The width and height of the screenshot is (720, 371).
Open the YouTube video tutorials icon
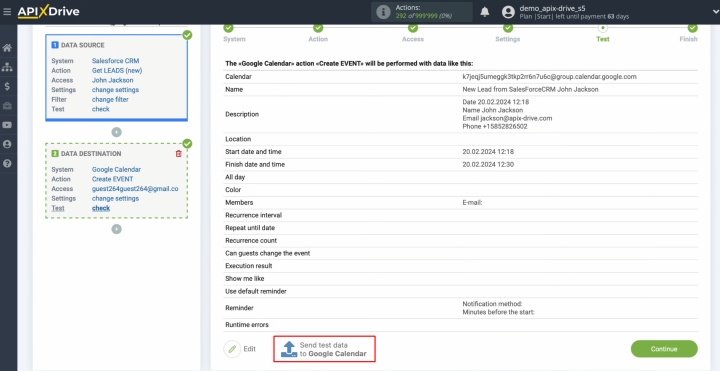click(7, 125)
